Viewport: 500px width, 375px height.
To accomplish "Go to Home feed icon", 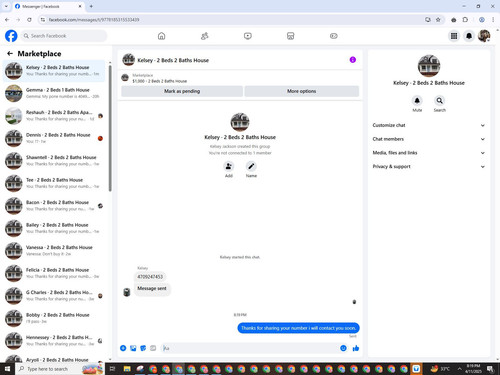I will [x=161, y=36].
